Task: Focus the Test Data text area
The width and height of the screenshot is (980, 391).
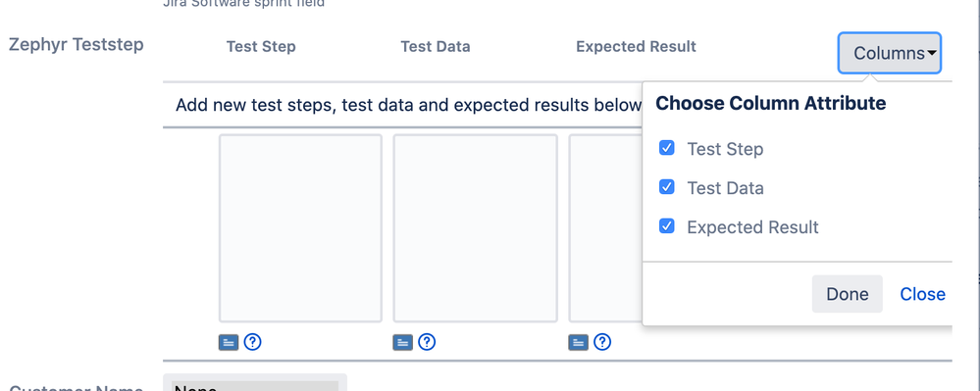Action: [475, 228]
